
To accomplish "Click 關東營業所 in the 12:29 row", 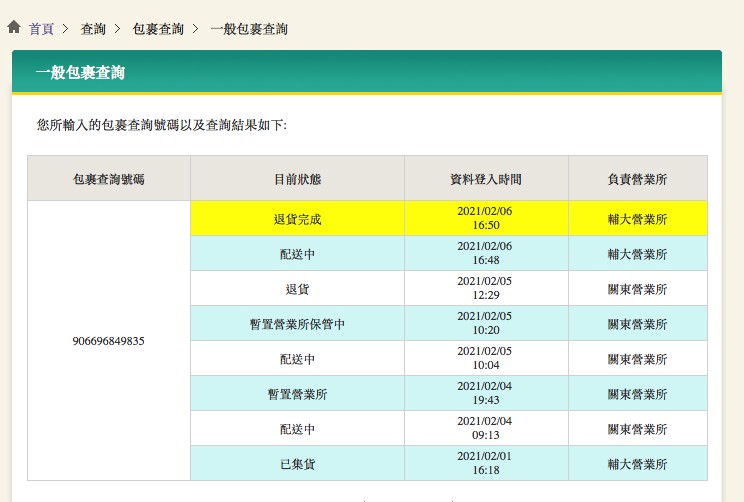I will [638, 289].
